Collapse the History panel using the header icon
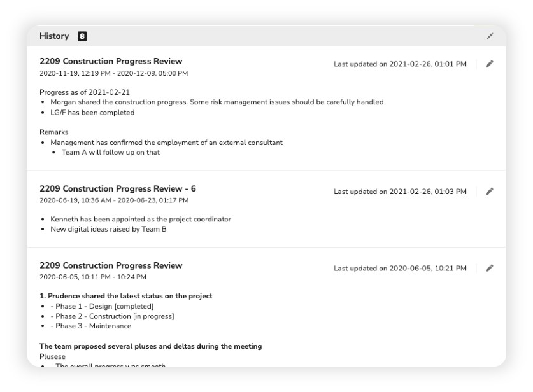The image size is (533, 392). click(x=490, y=36)
